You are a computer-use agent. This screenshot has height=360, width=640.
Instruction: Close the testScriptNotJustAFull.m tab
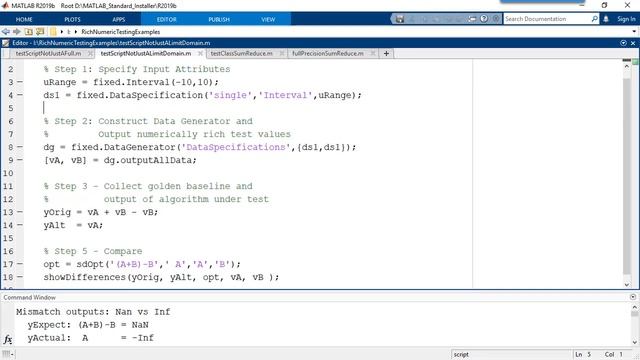(x=90, y=53)
